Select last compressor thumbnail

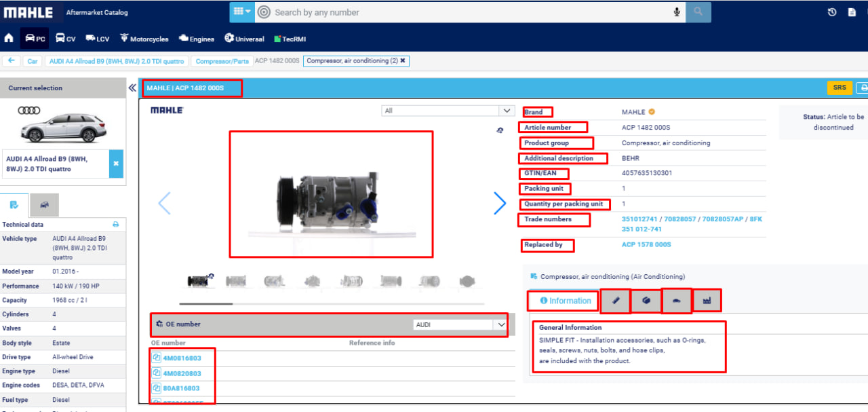point(467,280)
